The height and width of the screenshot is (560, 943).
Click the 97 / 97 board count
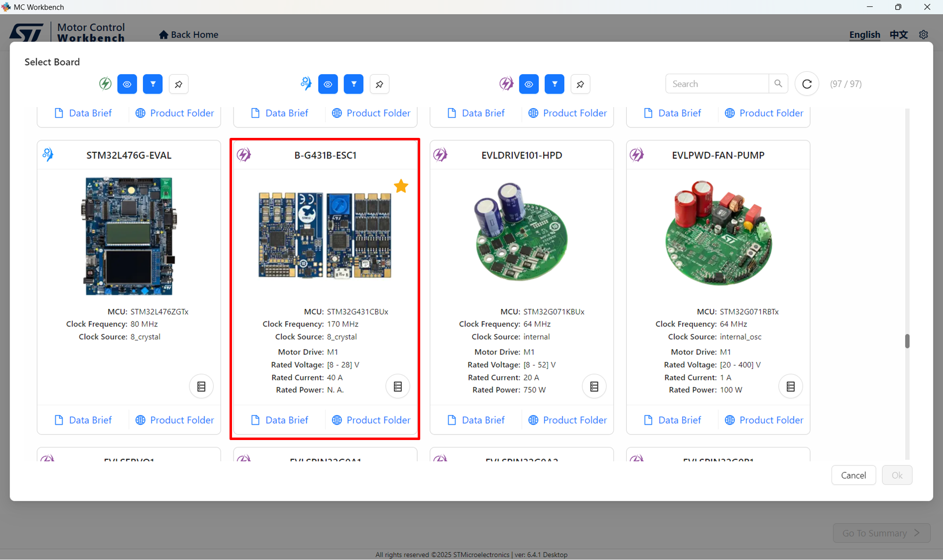pyautogui.click(x=845, y=84)
